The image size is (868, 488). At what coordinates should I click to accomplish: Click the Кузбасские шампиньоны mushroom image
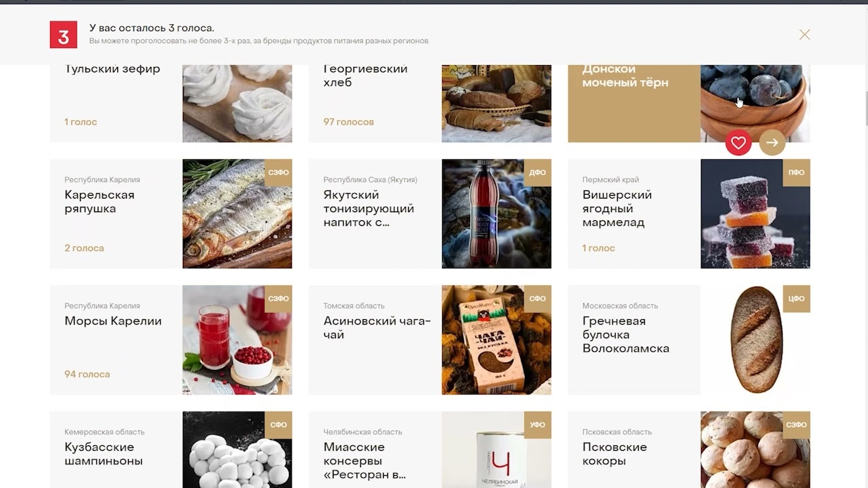[x=237, y=450]
